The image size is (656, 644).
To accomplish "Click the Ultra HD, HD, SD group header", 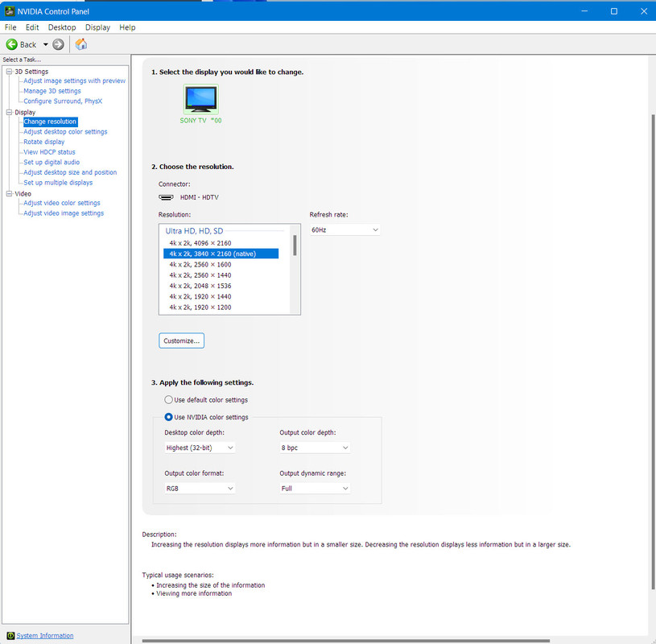I will (x=194, y=231).
